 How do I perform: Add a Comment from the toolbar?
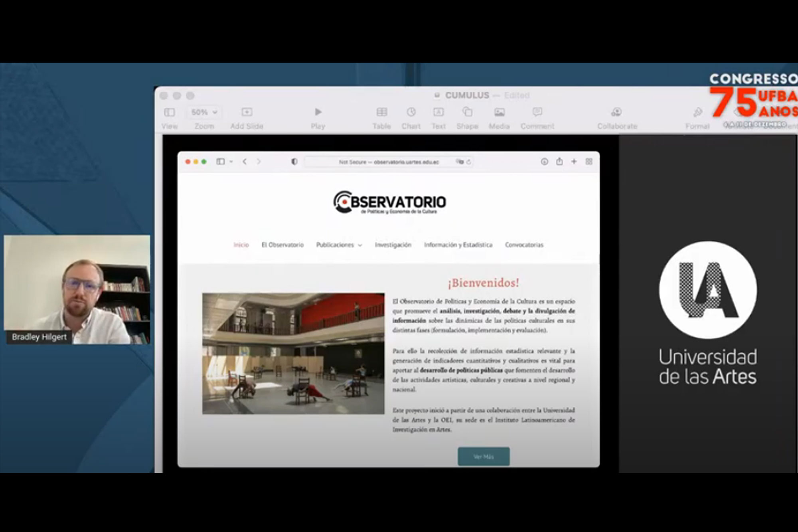coord(537,112)
